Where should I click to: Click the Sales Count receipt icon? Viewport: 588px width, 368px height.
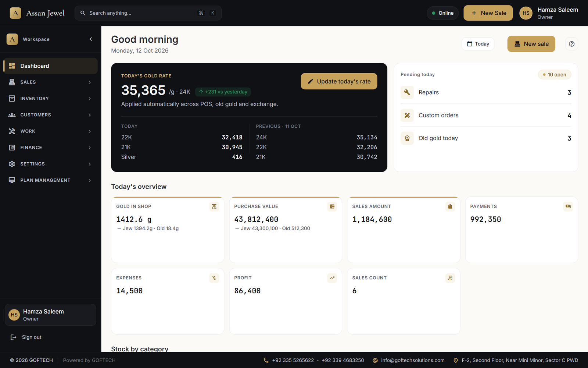[x=450, y=278]
